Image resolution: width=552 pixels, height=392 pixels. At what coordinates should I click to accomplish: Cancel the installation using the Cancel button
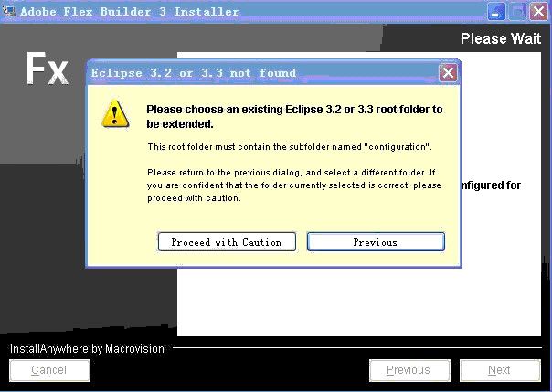point(49,370)
